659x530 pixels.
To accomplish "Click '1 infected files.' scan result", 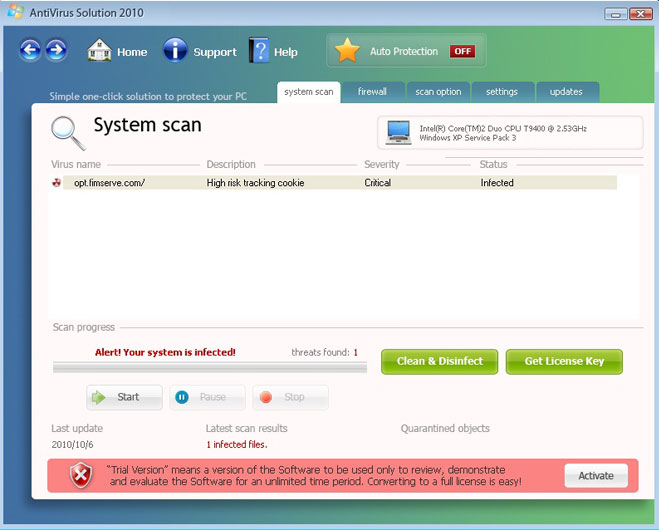I will click(x=237, y=444).
